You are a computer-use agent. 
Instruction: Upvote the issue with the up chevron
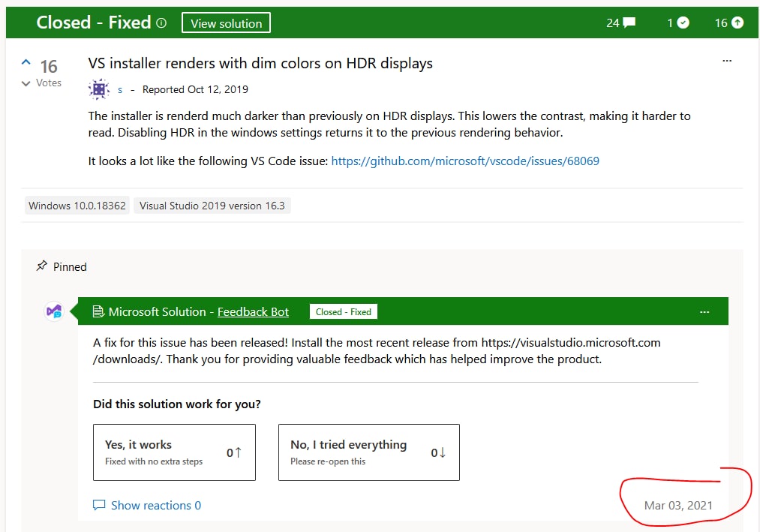point(26,62)
